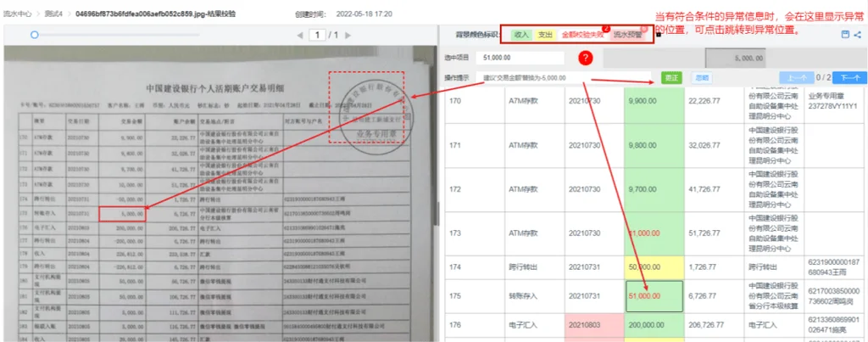Select row number 170 cell

[x=476, y=102]
